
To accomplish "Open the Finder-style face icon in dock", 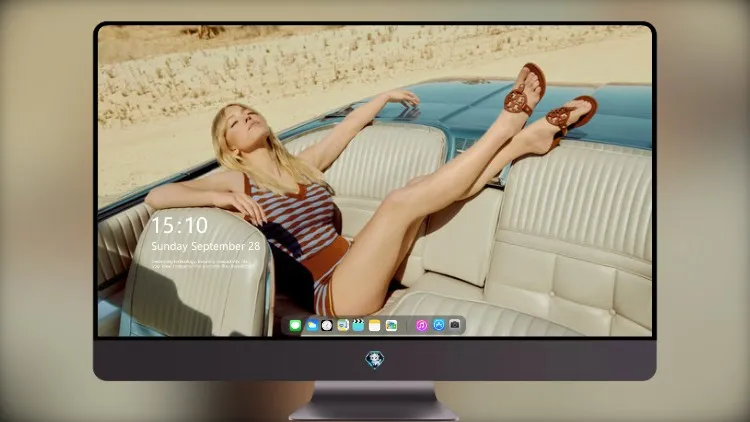I will [x=342, y=326].
